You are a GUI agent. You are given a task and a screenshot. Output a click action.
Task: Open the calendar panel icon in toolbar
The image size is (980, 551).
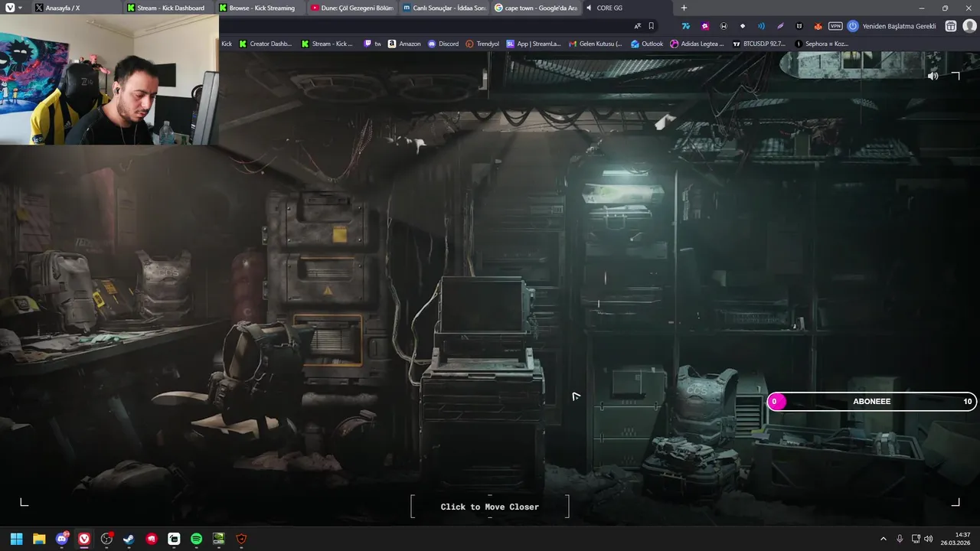tap(950, 26)
